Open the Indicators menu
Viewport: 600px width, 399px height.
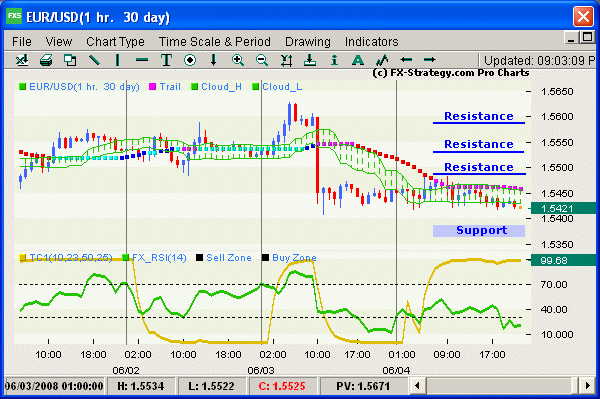click(372, 41)
